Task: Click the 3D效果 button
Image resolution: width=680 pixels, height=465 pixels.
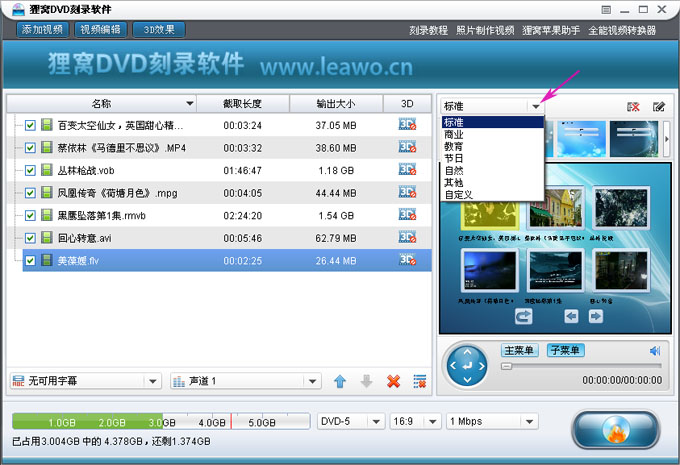Action: tap(159, 29)
